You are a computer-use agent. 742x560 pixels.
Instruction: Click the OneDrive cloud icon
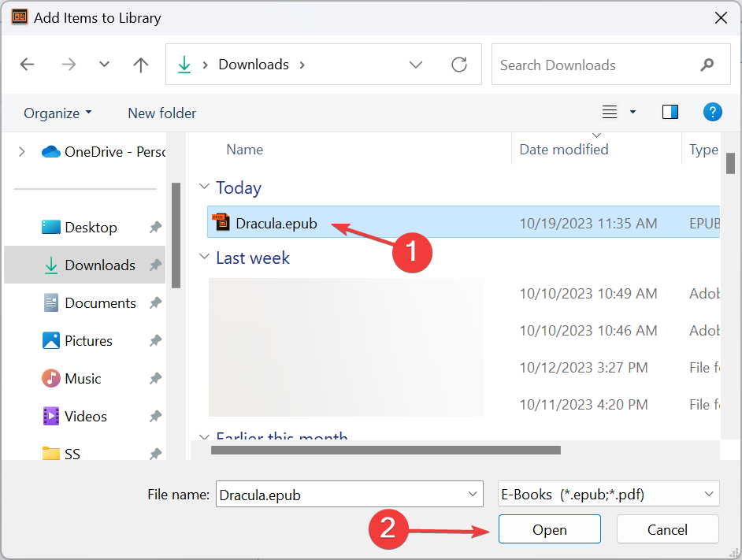coord(50,151)
